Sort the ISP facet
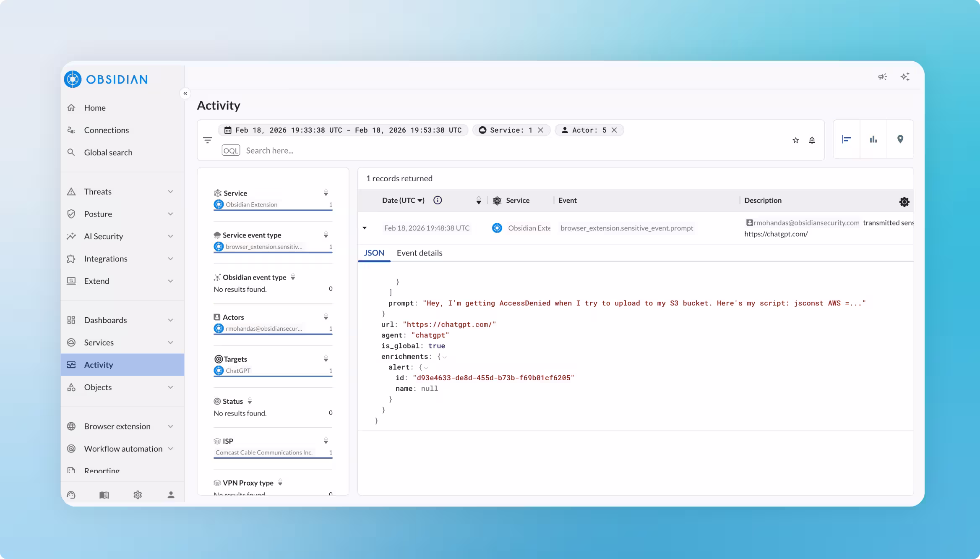980x559 pixels. point(326,441)
